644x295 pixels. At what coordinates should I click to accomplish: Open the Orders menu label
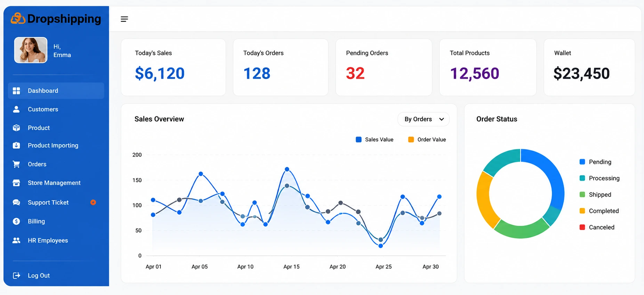click(37, 164)
